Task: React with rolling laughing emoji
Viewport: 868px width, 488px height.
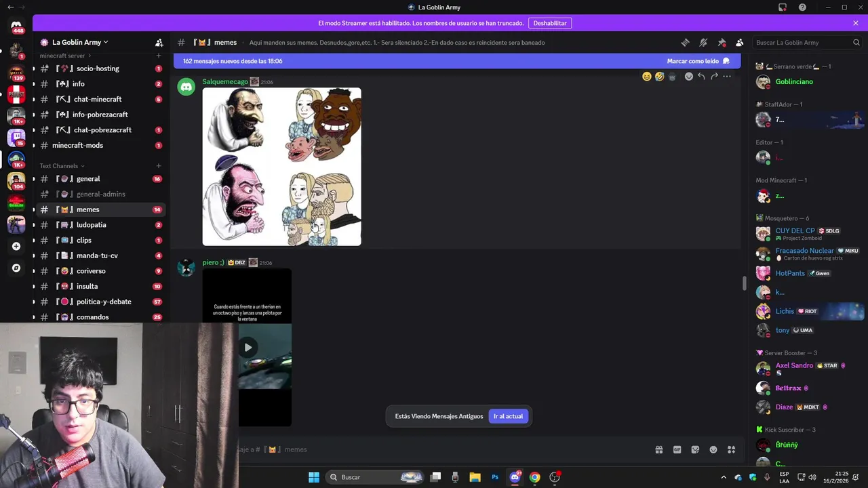Action: pos(660,77)
